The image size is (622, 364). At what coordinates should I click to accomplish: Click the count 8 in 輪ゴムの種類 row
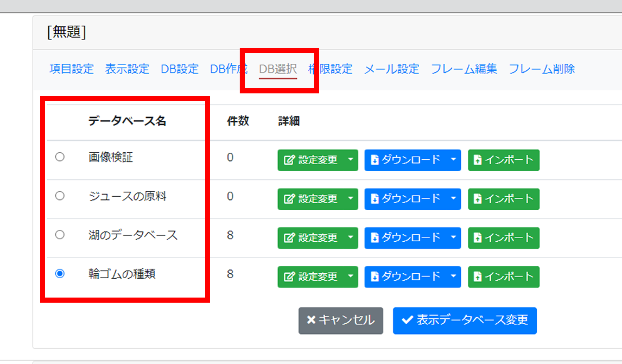[x=230, y=274]
